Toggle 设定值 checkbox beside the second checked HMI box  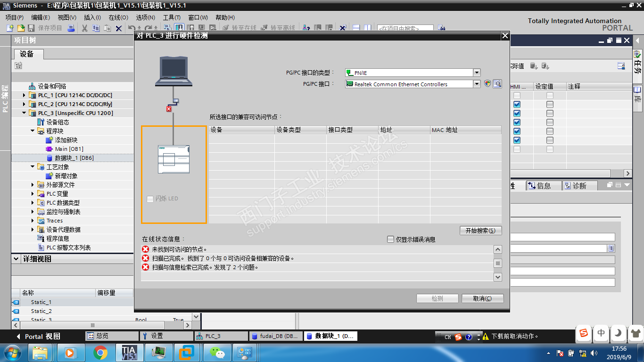(x=550, y=114)
